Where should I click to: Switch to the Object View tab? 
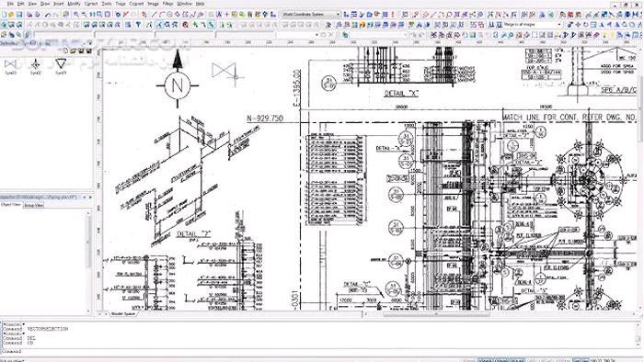(11, 205)
